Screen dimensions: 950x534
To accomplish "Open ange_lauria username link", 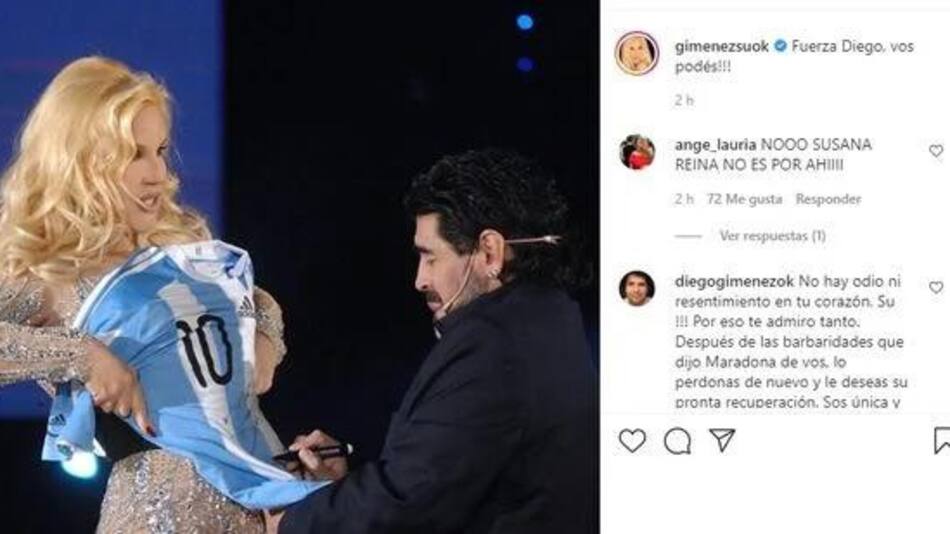I will tap(715, 145).
